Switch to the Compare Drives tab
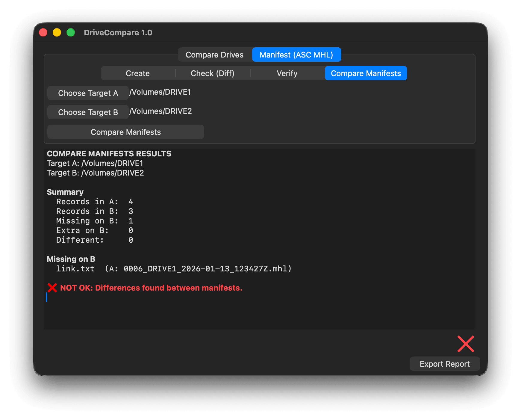Viewport: 521px width, 420px height. [214, 55]
